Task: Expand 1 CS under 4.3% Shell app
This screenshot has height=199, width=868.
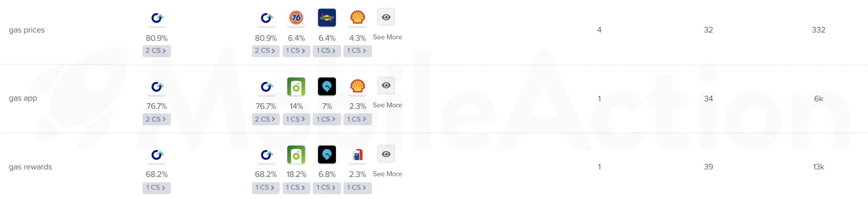Action: click(357, 51)
